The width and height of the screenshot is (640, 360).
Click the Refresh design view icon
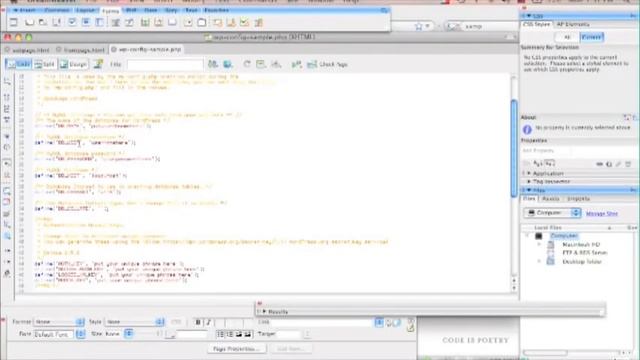(247, 64)
